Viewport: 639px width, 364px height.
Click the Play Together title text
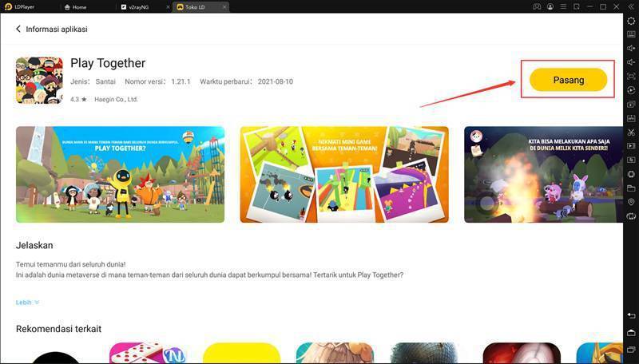point(108,63)
